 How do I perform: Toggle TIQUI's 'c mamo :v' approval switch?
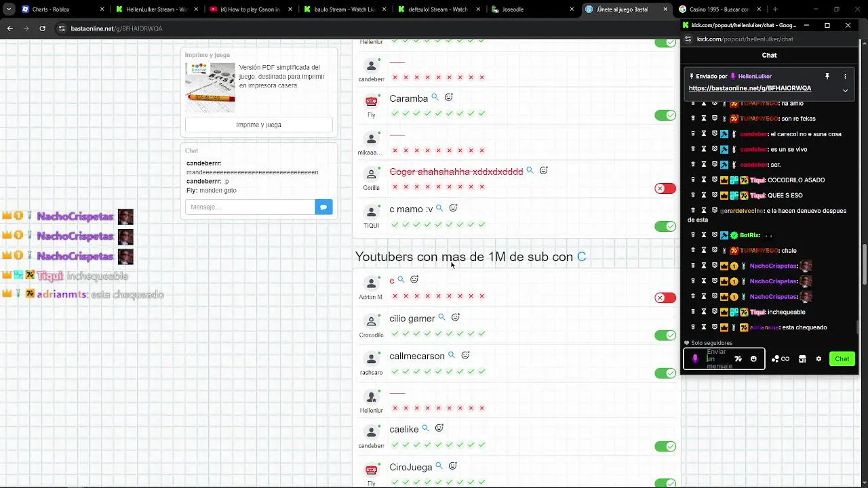[x=665, y=226]
